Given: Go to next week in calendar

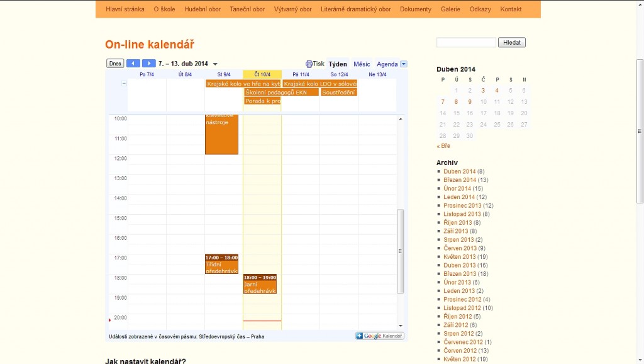Looking at the screenshot, I should [x=148, y=64].
